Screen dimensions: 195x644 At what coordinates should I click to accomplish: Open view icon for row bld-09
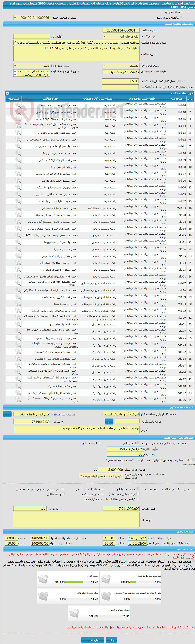(18, 160)
